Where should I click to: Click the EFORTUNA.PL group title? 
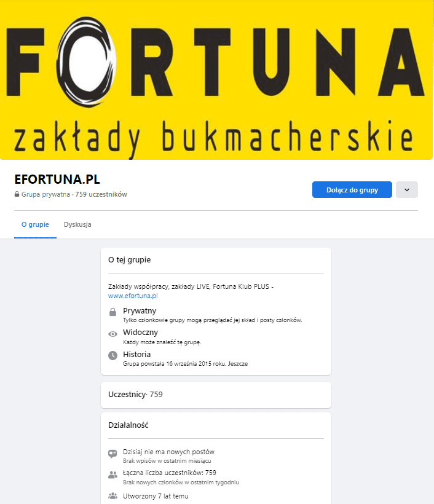click(57, 179)
